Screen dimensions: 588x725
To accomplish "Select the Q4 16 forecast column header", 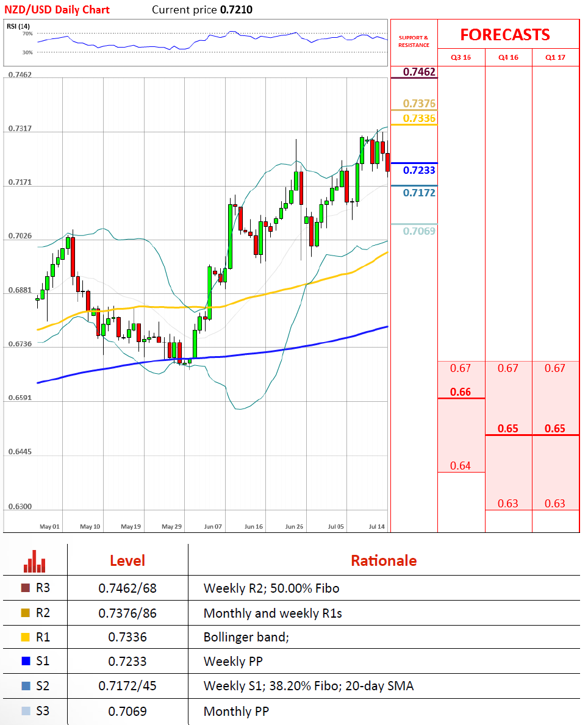I will [508, 57].
